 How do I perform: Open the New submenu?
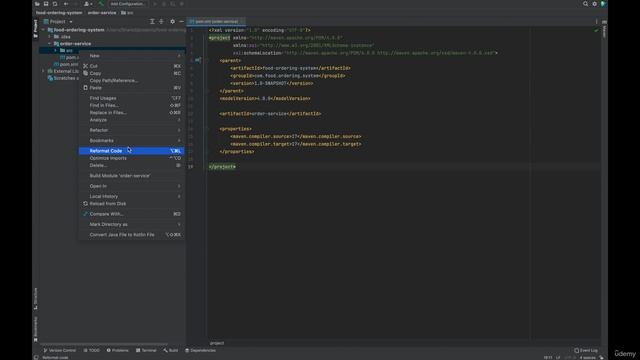pos(131,56)
